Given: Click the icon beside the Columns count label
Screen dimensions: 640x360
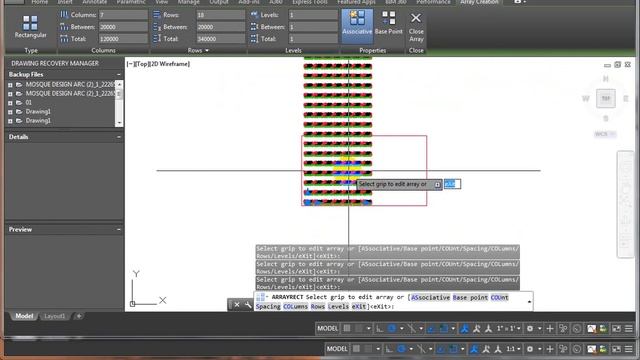Looking at the screenshot, I should click(64, 15).
